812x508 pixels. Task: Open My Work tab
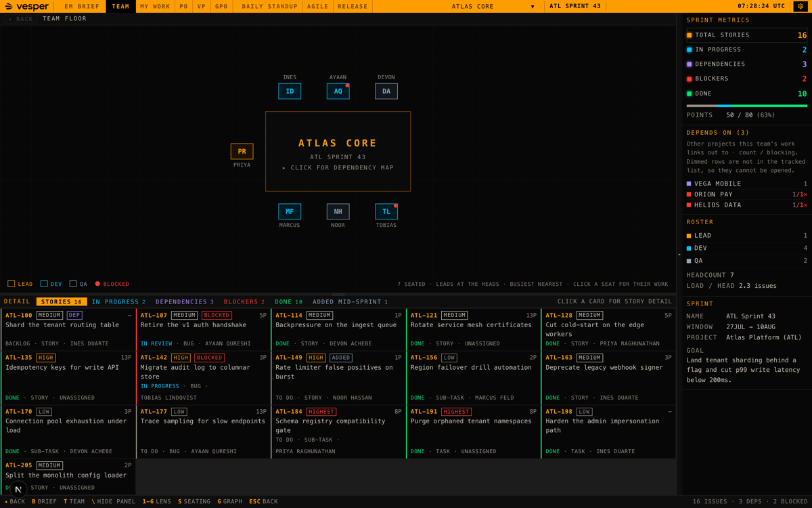[x=155, y=6]
